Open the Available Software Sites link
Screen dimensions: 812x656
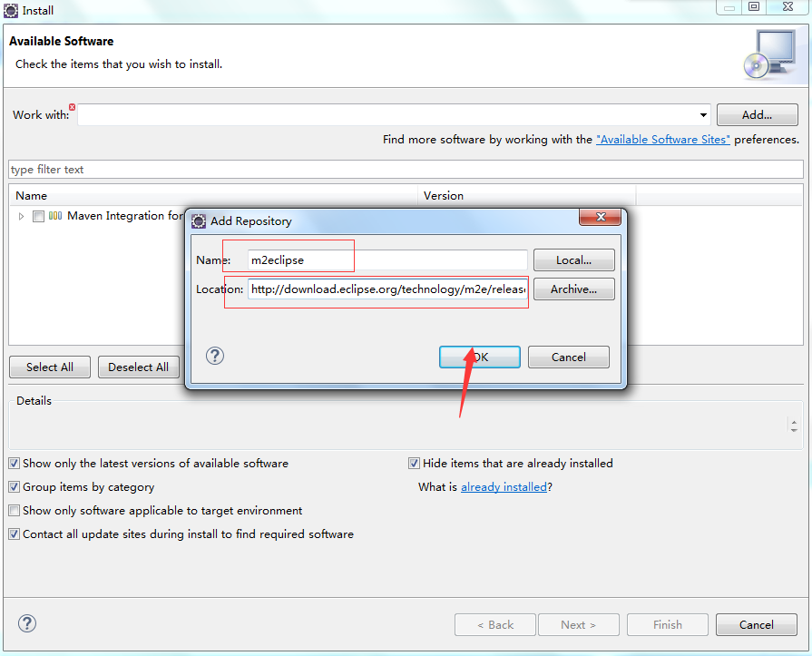tap(663, 140)
